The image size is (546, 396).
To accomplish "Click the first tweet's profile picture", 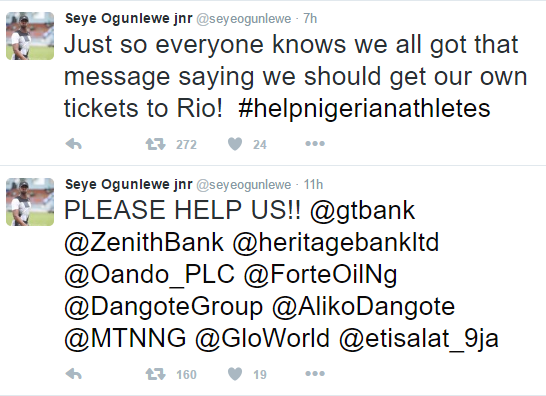I will 30,36.
